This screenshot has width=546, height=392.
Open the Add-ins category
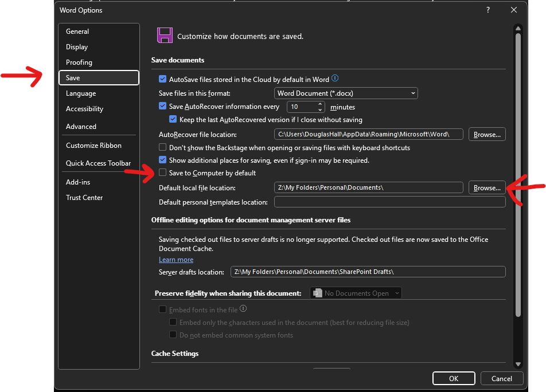[x=99, y=182]
